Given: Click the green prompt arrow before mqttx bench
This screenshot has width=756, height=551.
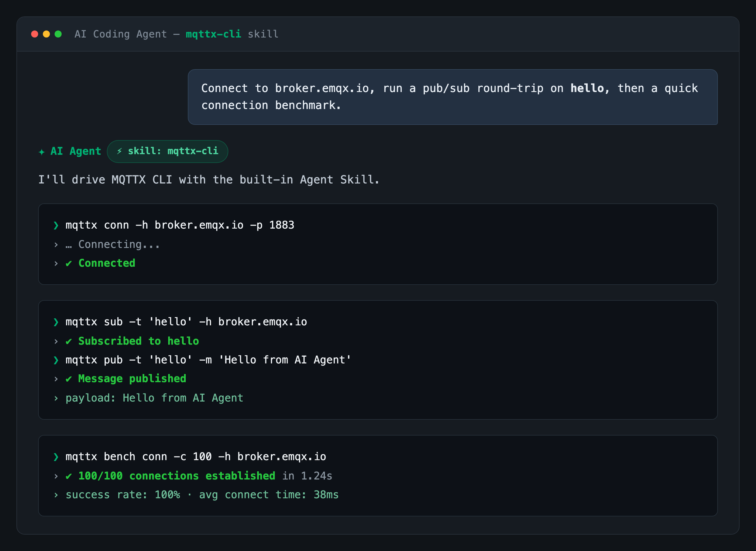Looking at the screenshot, I should [x=56, y=457].
